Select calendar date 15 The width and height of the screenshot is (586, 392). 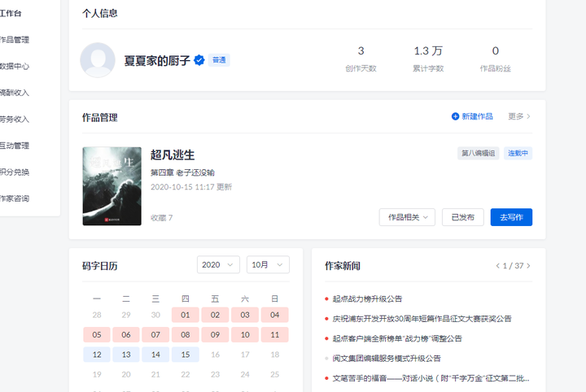[186, 355]
